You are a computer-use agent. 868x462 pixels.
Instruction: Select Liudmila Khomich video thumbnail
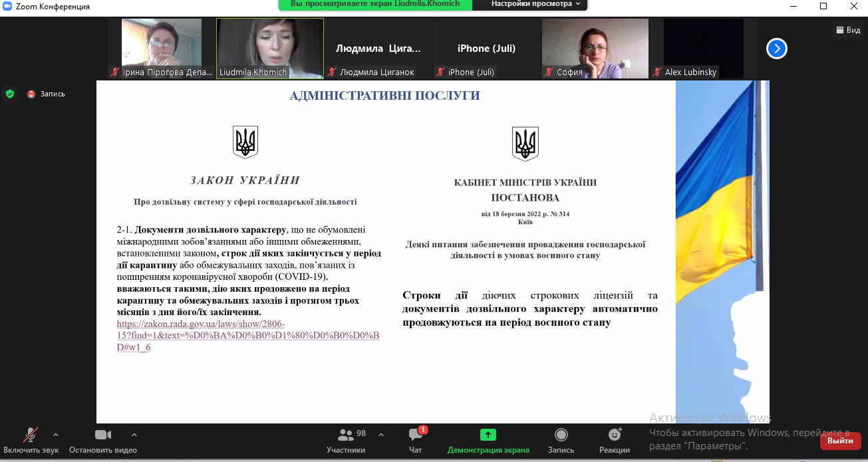(x=270, y=48)
